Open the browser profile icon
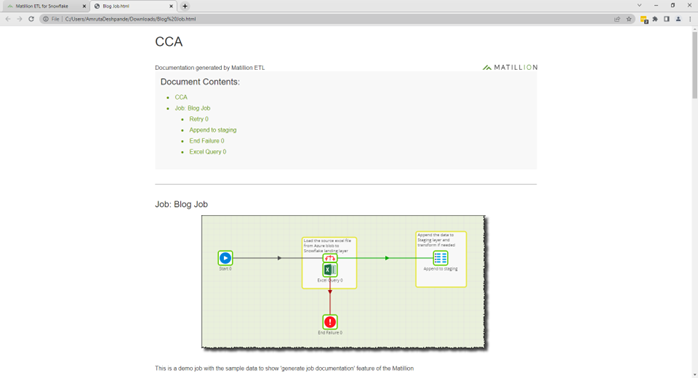The image size is (698, 378). click(678, 19)
